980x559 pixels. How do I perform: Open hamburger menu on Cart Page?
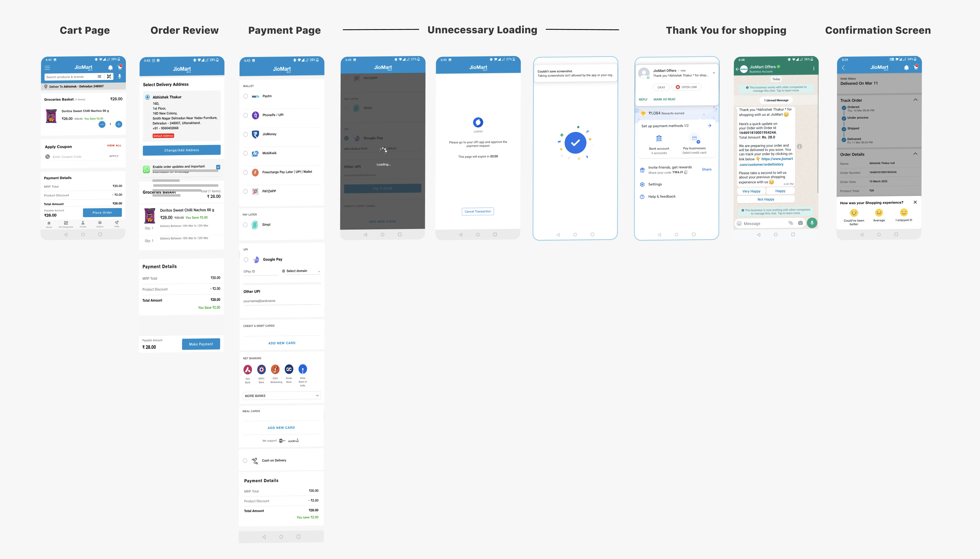coord(47,68)
